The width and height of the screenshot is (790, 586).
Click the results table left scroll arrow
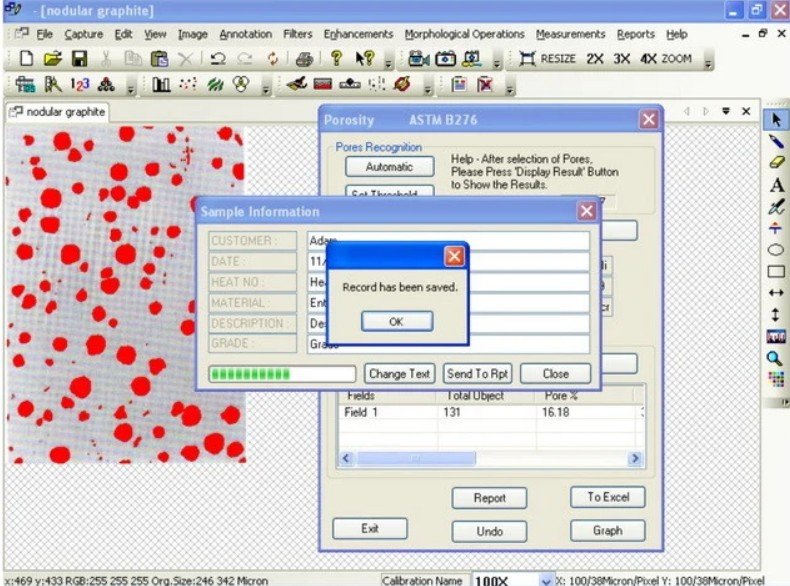click(x=346, y=459)
